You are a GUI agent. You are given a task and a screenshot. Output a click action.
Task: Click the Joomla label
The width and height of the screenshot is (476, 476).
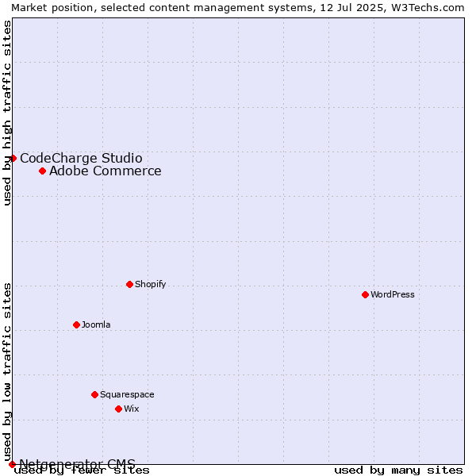[96, 324]
